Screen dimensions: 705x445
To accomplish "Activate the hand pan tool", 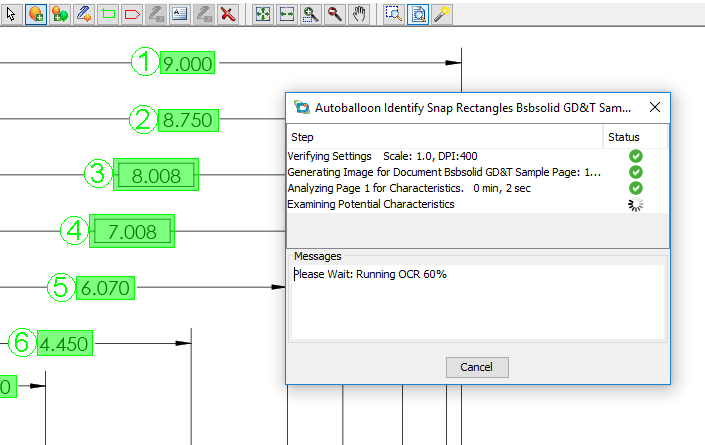I will pos(358,14).
